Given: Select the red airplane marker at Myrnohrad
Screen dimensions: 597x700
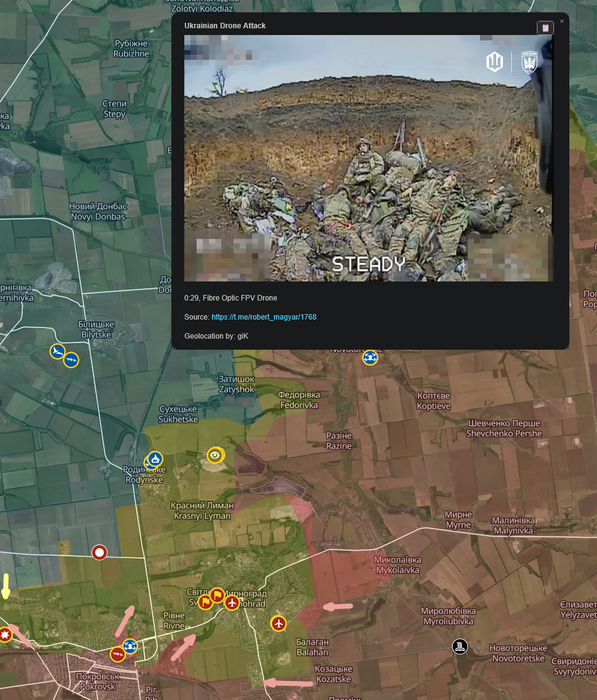Looking at the screenshot, I should point(232,603).
